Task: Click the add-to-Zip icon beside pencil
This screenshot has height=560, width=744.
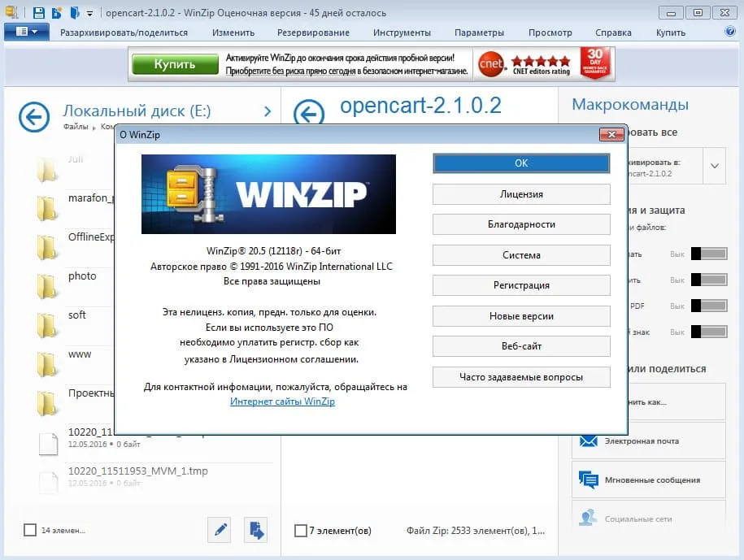Action: pyautogui.click(x=256, y=530)
